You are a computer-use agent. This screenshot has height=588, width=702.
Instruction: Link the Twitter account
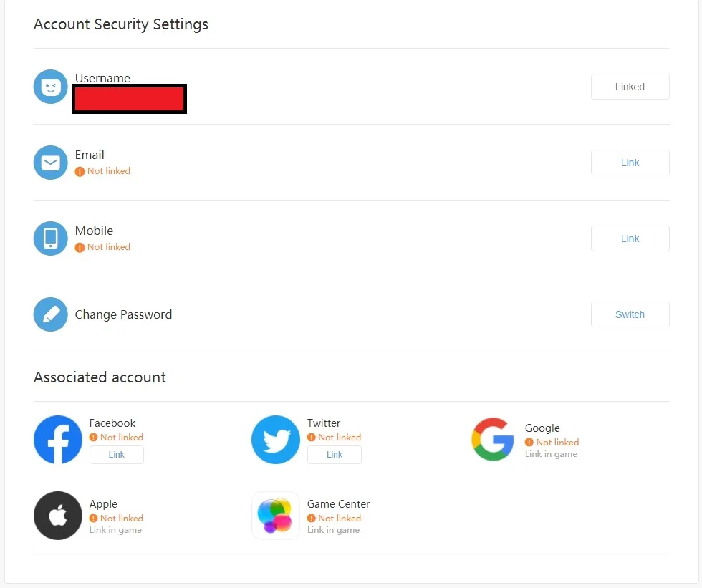[x=335, y=455]
